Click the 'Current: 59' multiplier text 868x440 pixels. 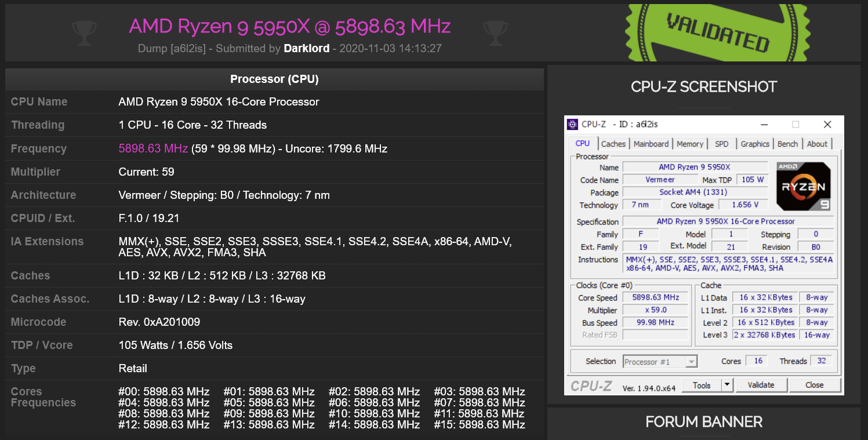[x=146, y=172]
